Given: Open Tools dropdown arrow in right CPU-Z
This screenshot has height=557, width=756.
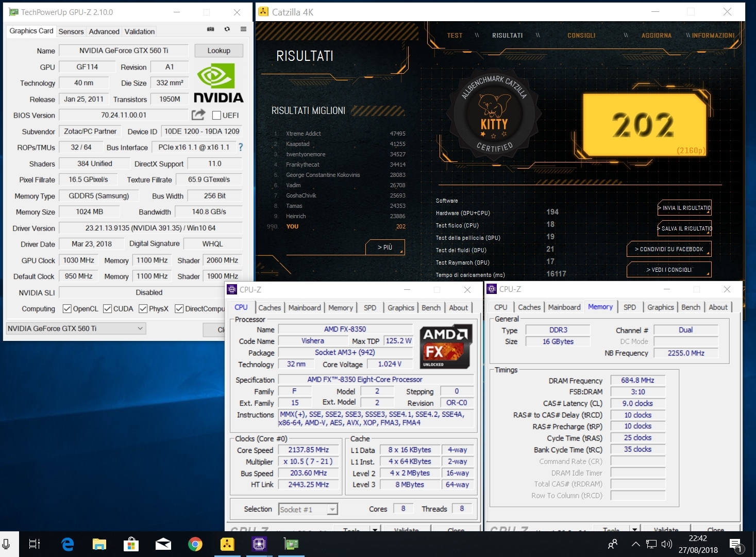Looking at the screenshot, I should click(635, 529).
